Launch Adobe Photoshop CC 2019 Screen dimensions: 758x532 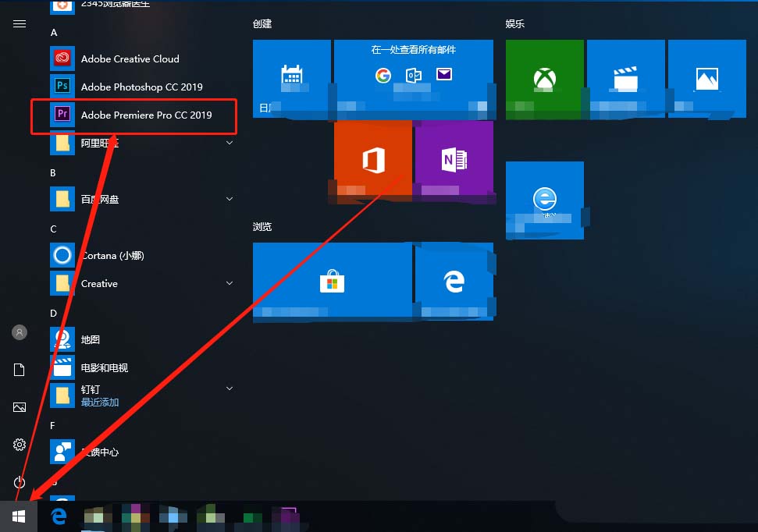click(x=141, y=87)
